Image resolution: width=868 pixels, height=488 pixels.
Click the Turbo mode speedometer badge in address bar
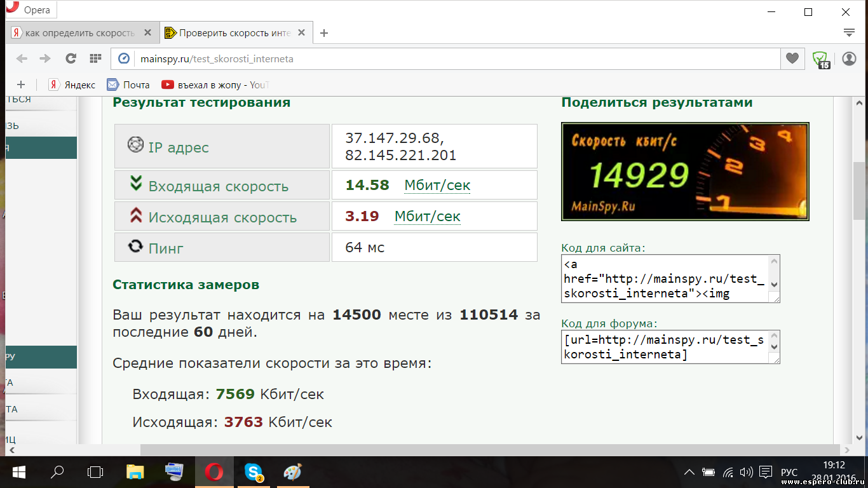[x=125, y=58]
